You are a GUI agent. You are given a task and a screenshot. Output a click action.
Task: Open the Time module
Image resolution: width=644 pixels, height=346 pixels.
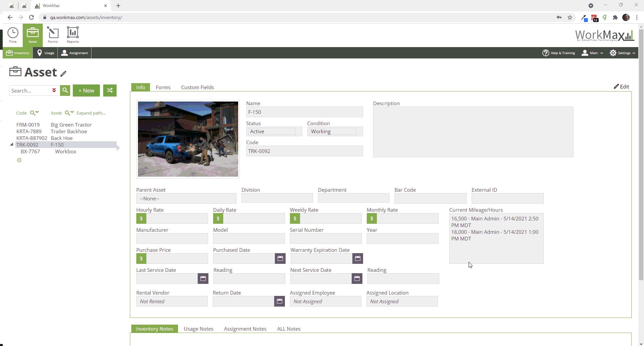click(13, 35)
